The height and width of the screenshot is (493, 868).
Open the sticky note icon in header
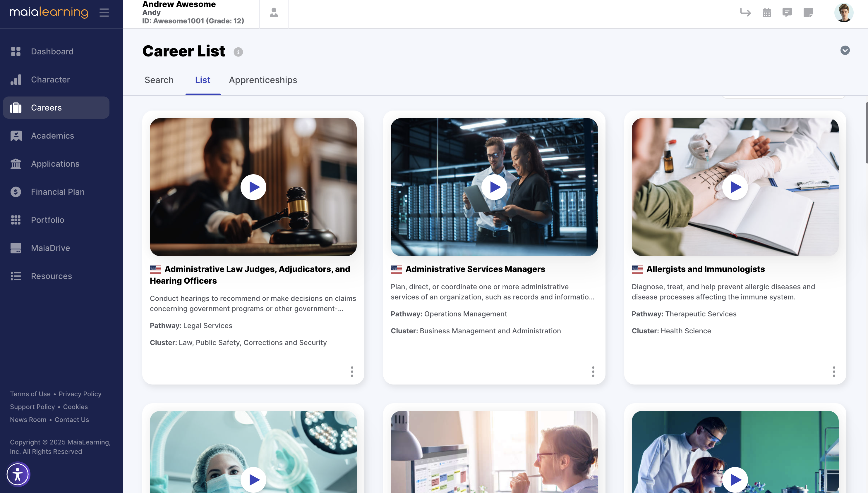[808, 13]
